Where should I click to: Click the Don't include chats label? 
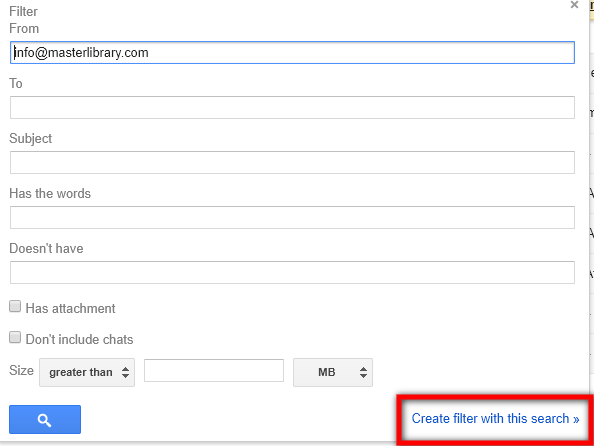coord(80,339)
